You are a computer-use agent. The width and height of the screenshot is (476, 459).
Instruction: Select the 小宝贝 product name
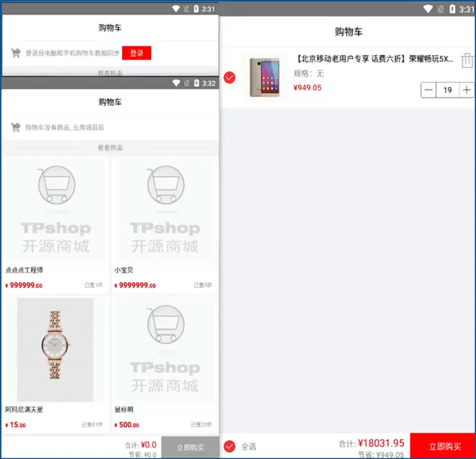(123, 270)
